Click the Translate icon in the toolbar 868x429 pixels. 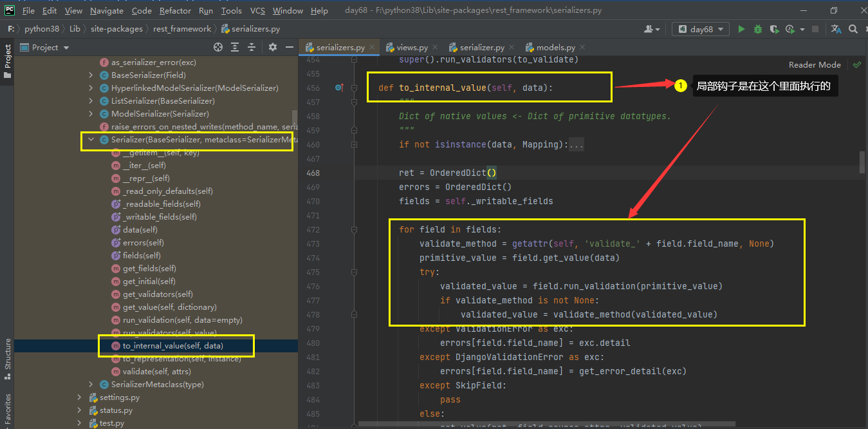pos(836,29)
